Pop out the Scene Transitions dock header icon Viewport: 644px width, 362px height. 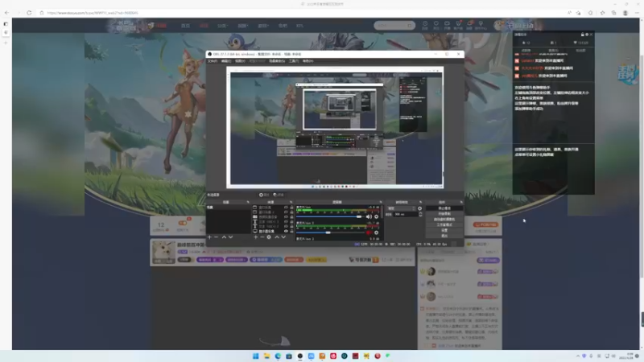coord(420,203)
